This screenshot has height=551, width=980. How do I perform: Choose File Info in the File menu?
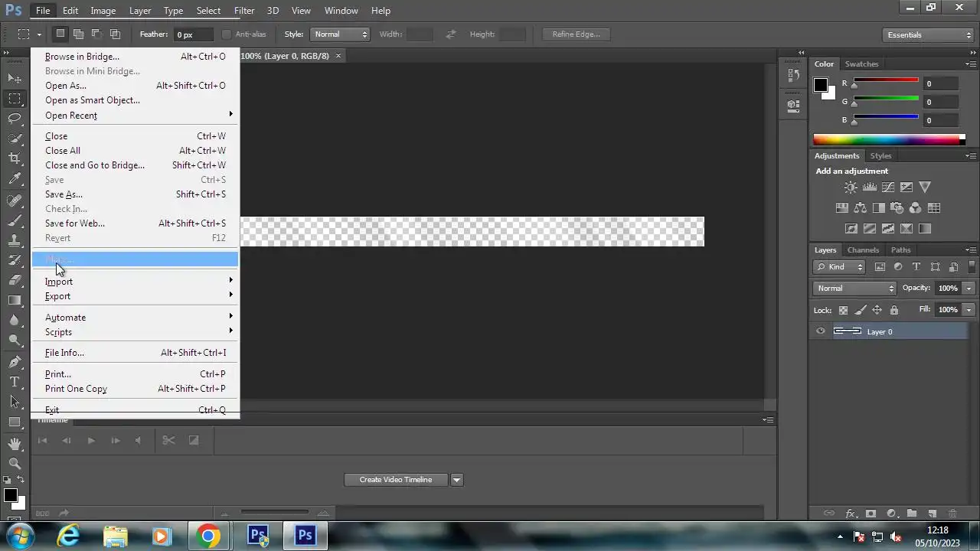(136, 353)
